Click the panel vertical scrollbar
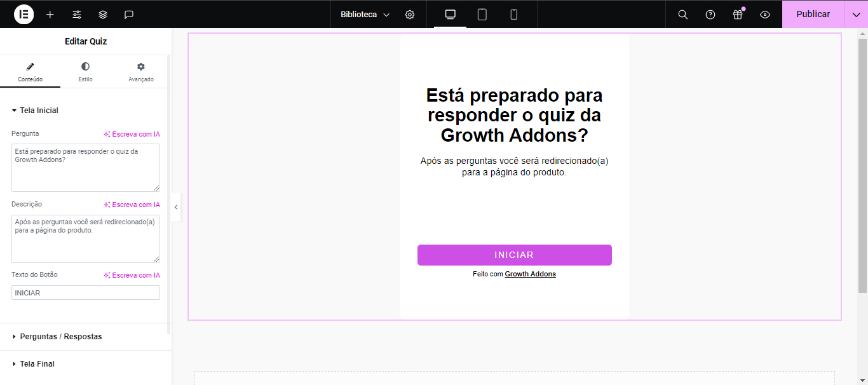 click(x=168, y=194)
